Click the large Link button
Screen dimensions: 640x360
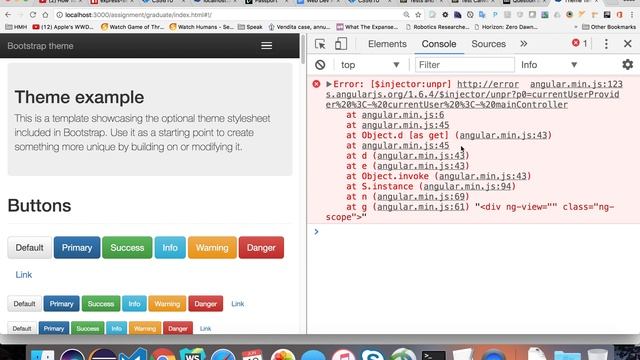tap(24, 275)
